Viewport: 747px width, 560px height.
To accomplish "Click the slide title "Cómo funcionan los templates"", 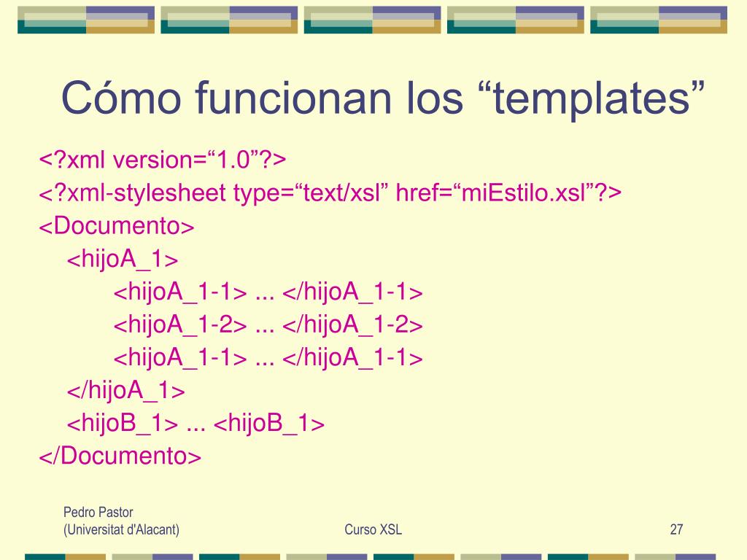I will coord(382,98).
